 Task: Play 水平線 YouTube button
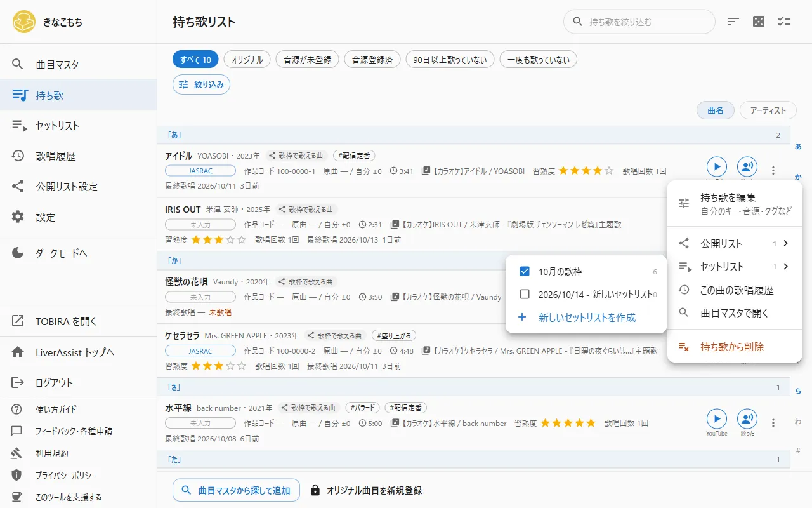coord(717,419)
